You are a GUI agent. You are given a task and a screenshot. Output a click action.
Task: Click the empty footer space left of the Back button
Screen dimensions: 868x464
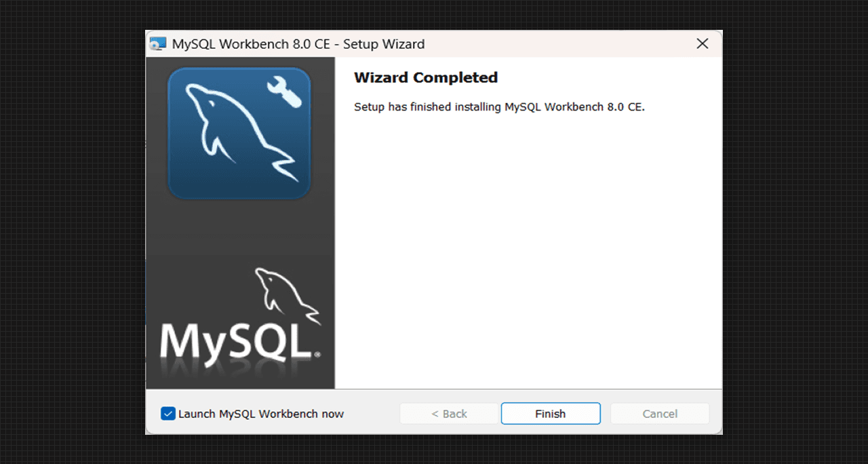click(372, 414)
